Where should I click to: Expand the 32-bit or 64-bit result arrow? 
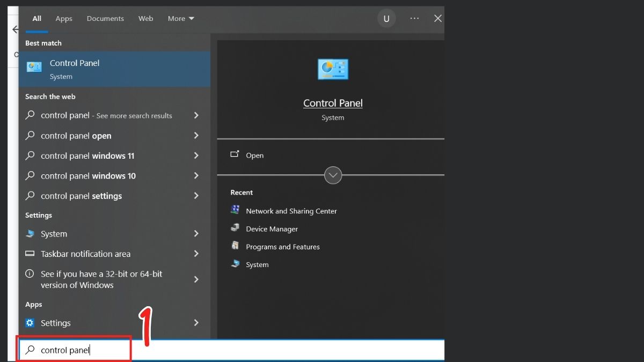coord(196,279)
